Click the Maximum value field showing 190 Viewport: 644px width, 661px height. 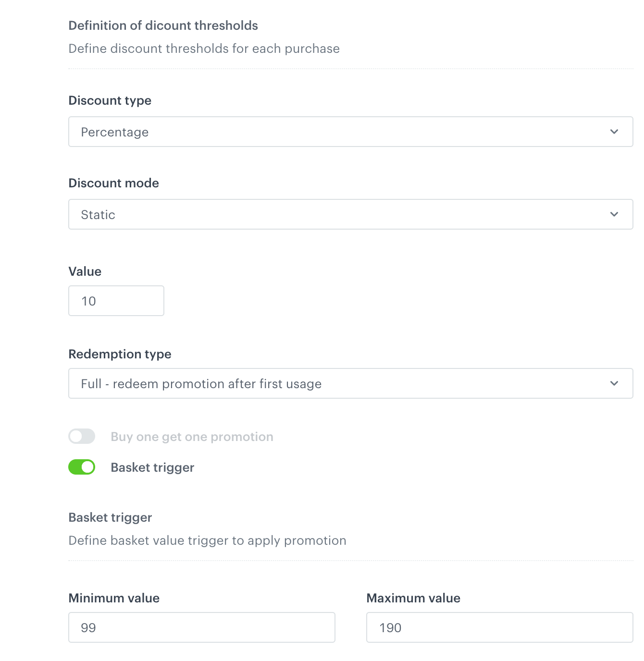499,627
